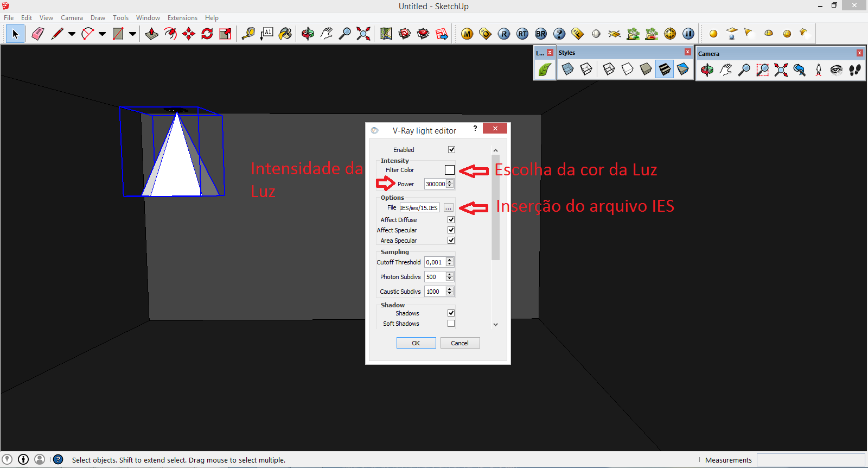
Task: Click the Photon Subdivs spinner
Action: coord(450,276)
